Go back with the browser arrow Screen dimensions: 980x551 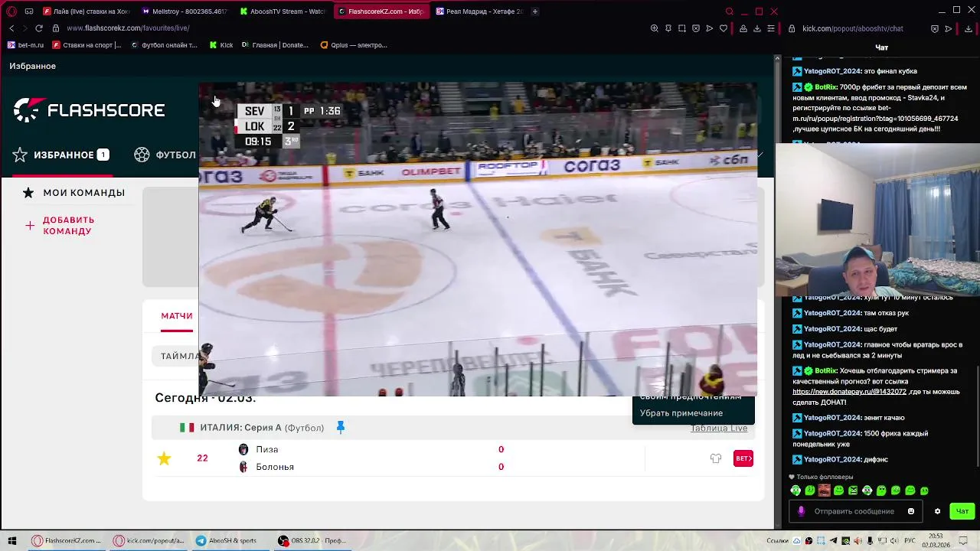pyautogui.click(x=11, y=28)
